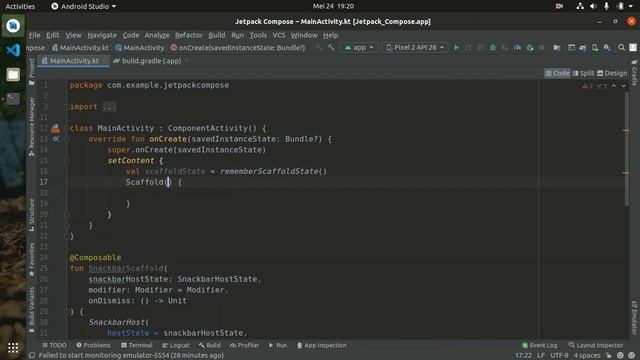Switch editor to Design view mode
640x360 pixels.
coord(612,73)
